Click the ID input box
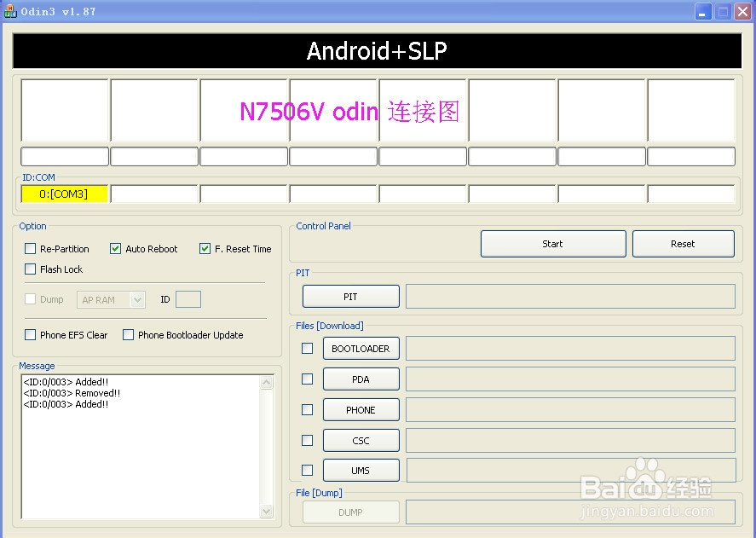The image size is (756, 538). pos(188,299)
